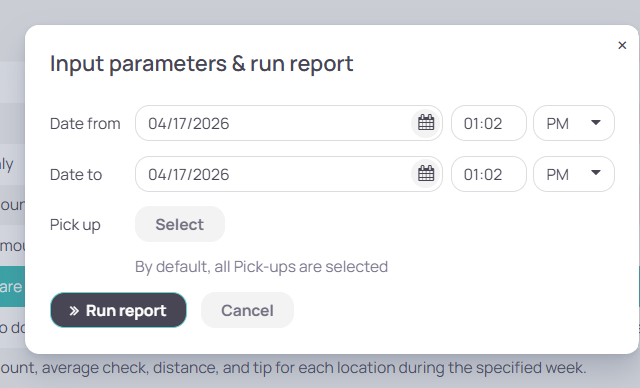Click the Date from PM dropdown arrow
Image resolution: width=640 pixels, height=388 pixels.
[x=596, y=122]
